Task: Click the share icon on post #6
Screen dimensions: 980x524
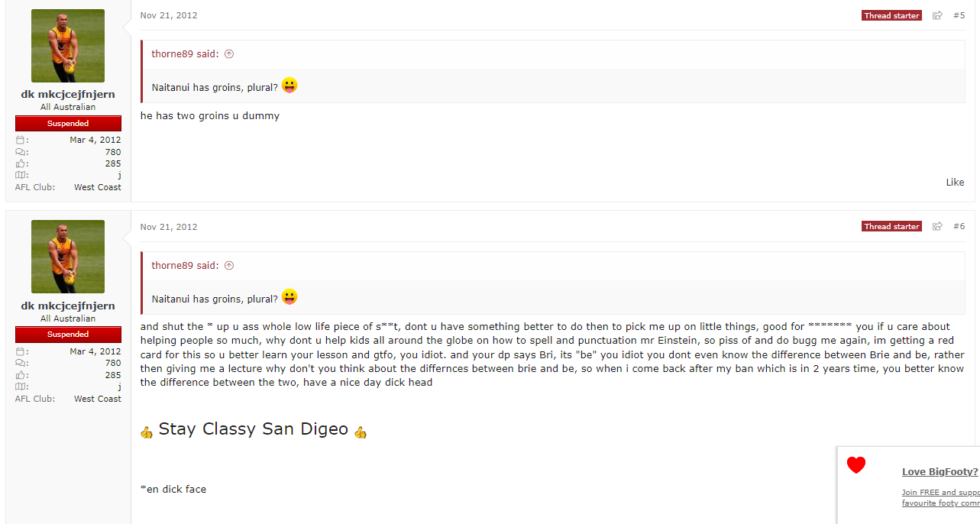Action: pyautogui.click(x=937, y=226)
